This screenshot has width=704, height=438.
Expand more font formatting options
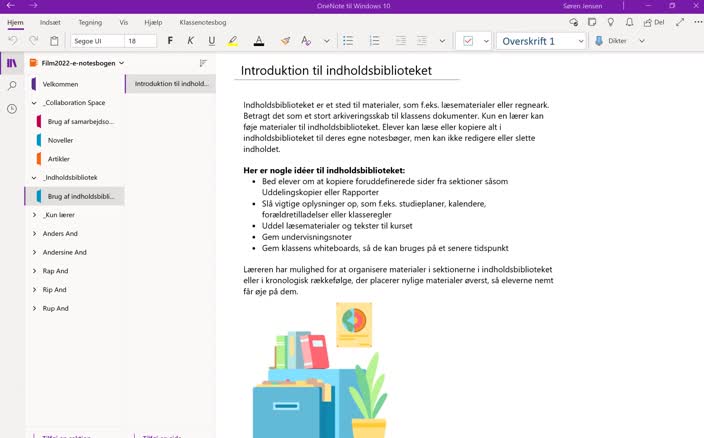tap(327, 41)
